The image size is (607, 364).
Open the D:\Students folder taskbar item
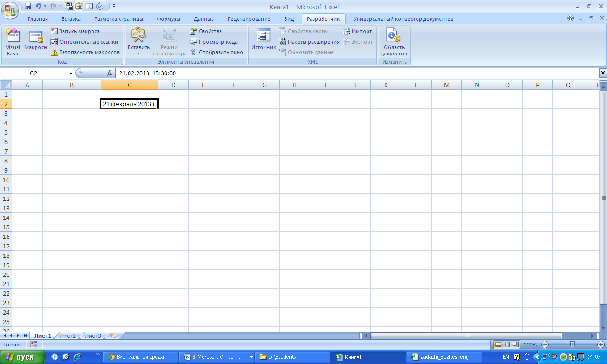tap(293, 357)
